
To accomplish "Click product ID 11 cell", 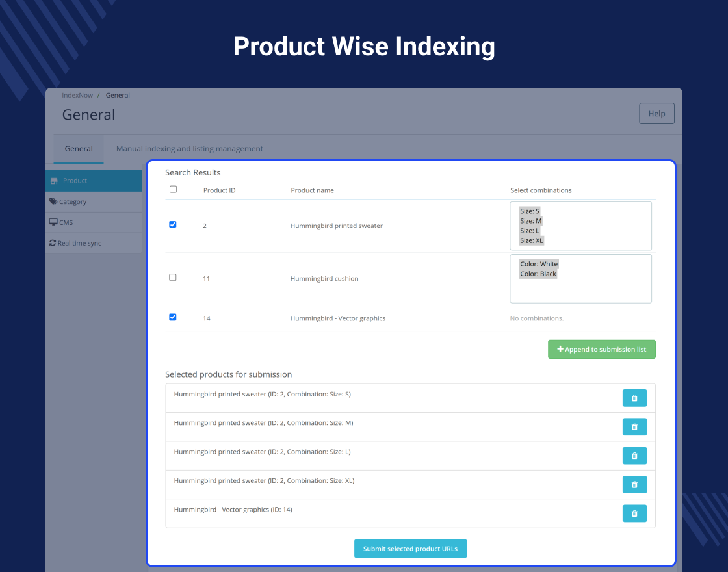I will coord(206,279).
